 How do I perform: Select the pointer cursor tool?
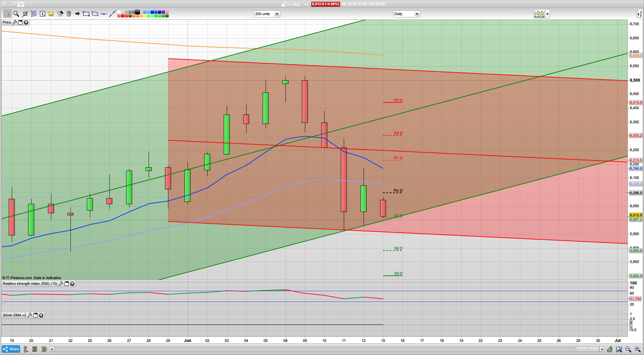[7, 14]
